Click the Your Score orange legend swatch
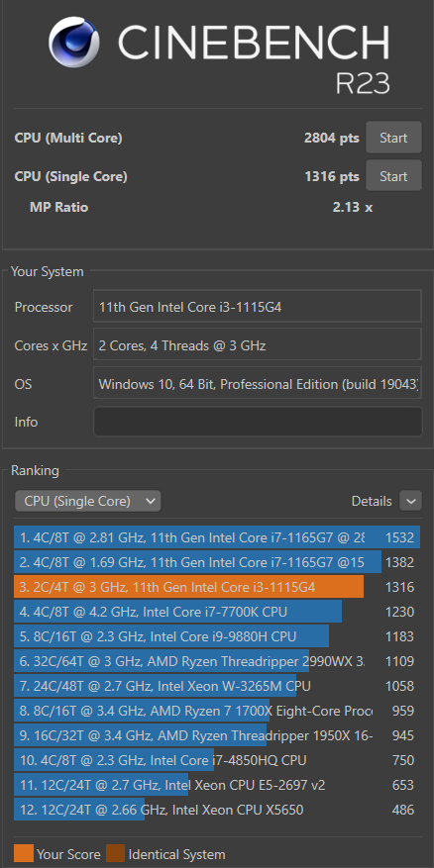Screen dimensions: 434x868 23,854
